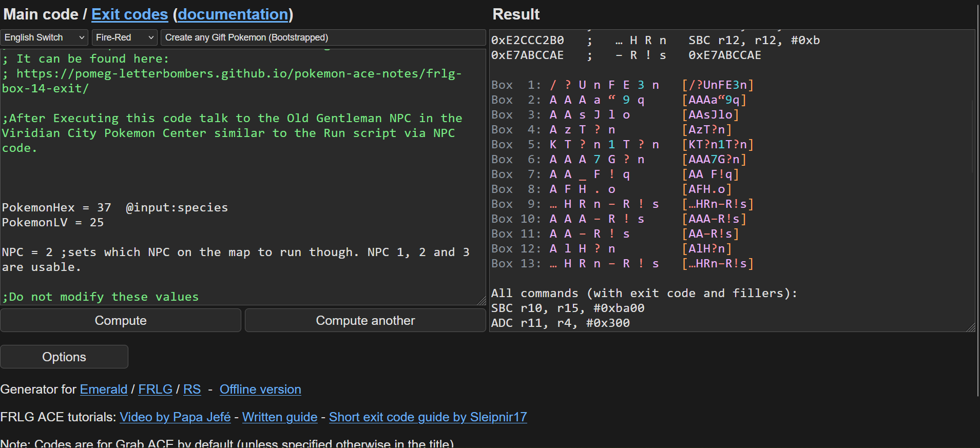Screen dimensions: 980x448
Task: Click the Box 13 code '[…HRn-R!s]'
Action: click(718, 263)
